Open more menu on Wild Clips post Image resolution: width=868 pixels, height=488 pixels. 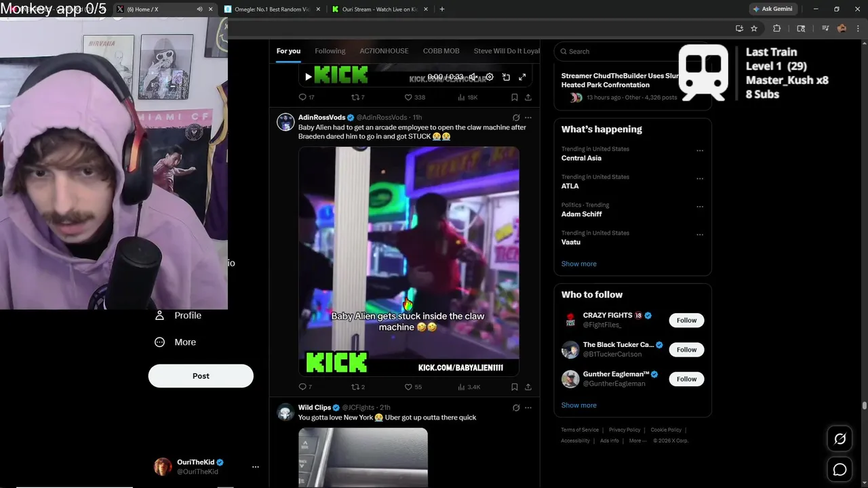click(528, 407)
